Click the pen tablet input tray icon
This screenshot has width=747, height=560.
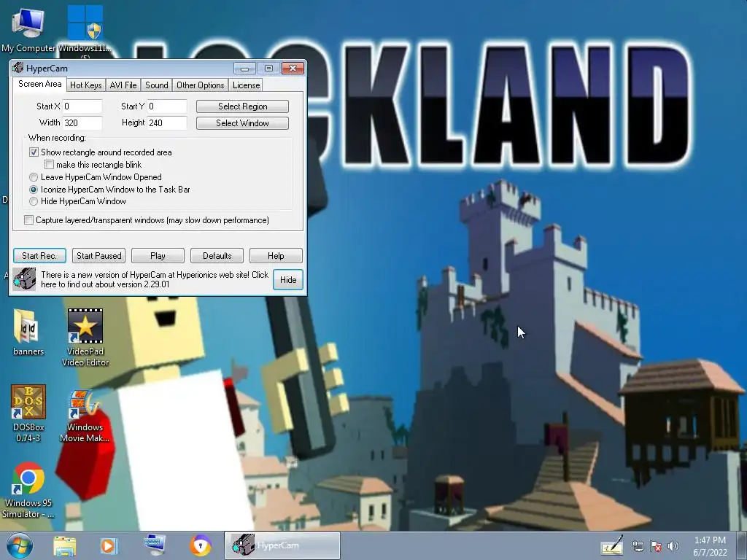coord(612,545)
